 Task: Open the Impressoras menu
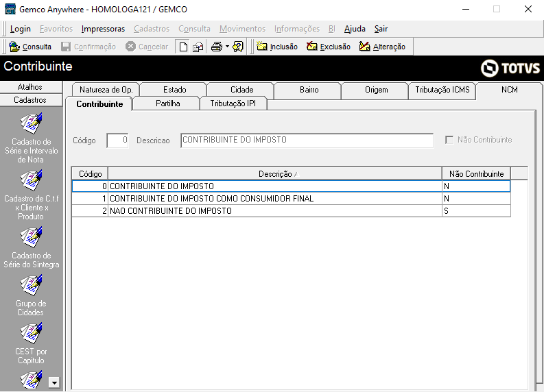(x=103, y=29)
